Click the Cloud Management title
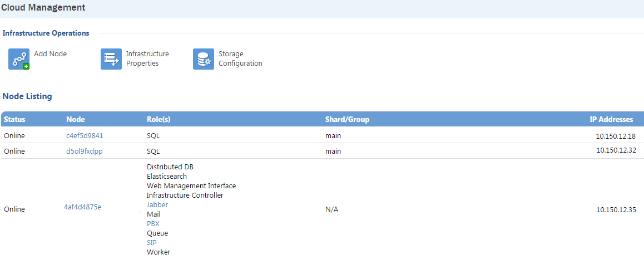644x259 pixels. (x=43, y=7)
